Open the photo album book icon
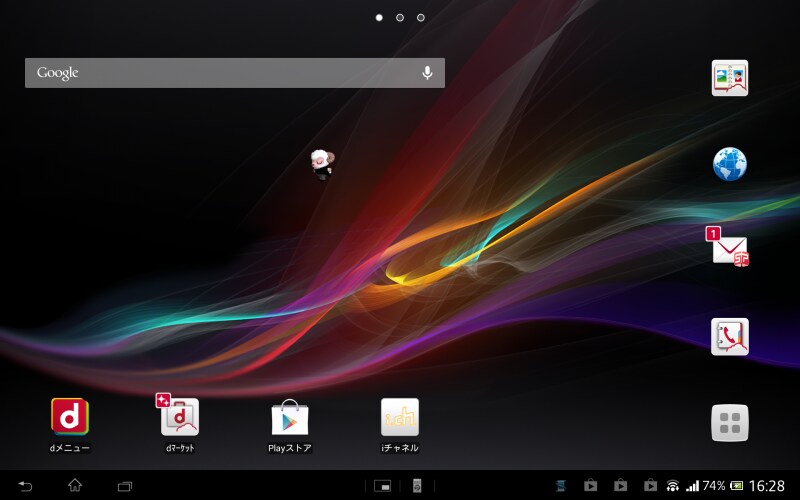The width and height of the screenshot is (800, 500). tap(730, 78)
